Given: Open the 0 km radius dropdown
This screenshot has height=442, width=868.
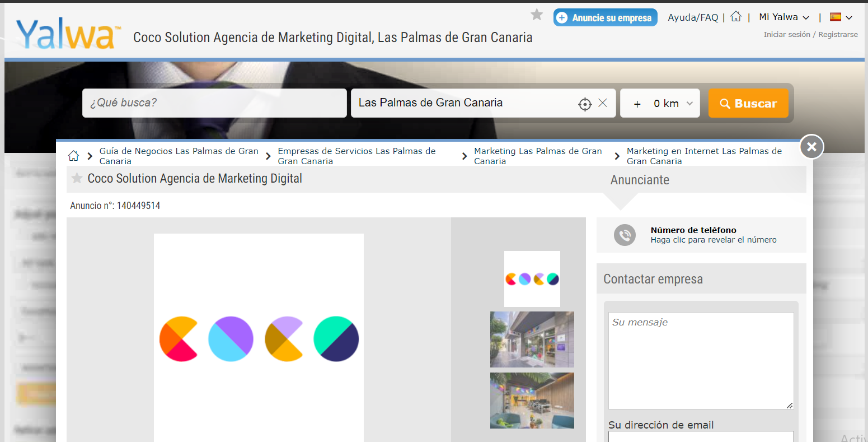Looking at the screenshot, I should (x=660, y=103).
